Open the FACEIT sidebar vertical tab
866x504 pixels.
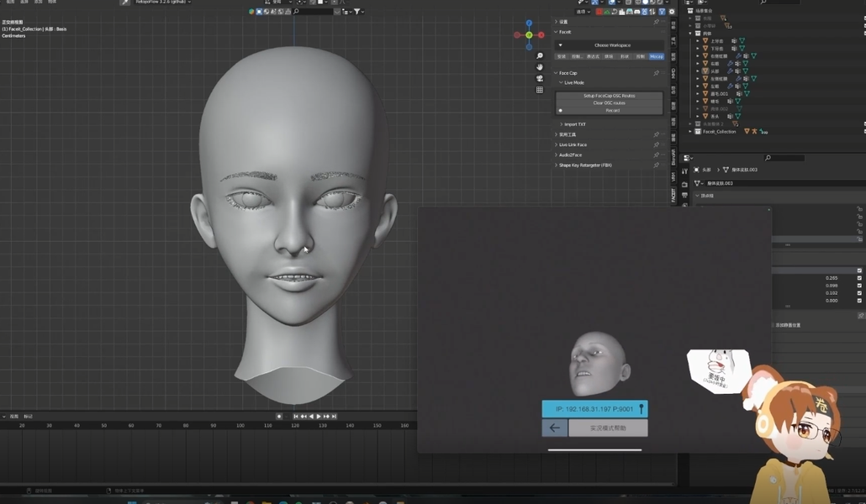pyautogui.click(x=673, y=195)
